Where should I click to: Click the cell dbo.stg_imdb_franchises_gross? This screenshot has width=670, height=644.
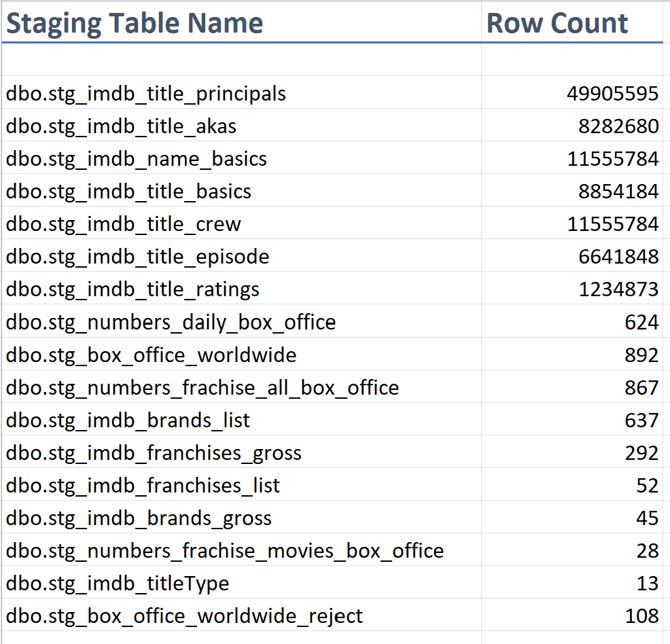point(241,452)
